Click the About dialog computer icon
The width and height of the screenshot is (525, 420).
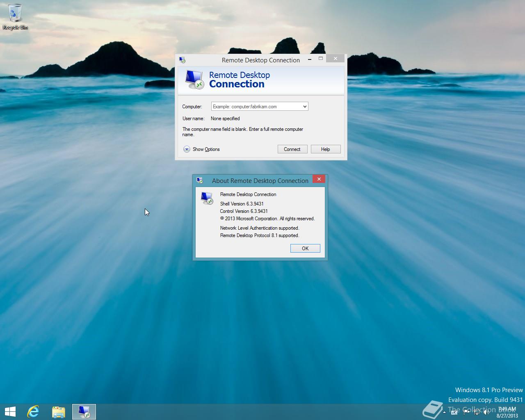coord(207,198)
